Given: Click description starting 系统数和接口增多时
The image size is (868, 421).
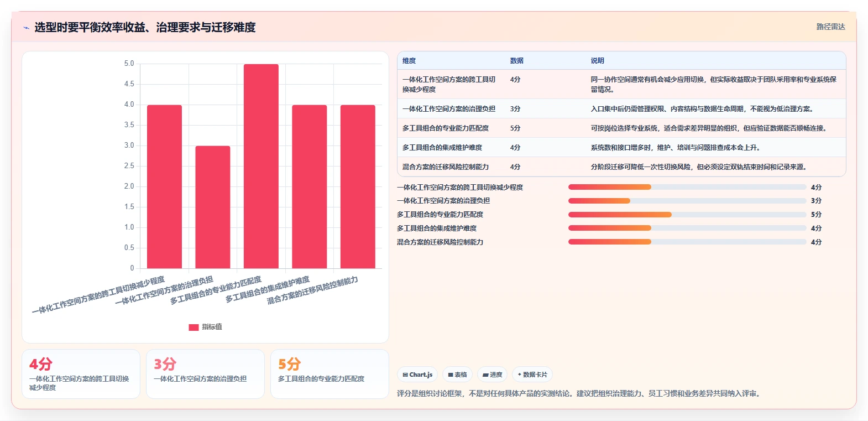Looking at the screenshot, I should coord(676,148).
